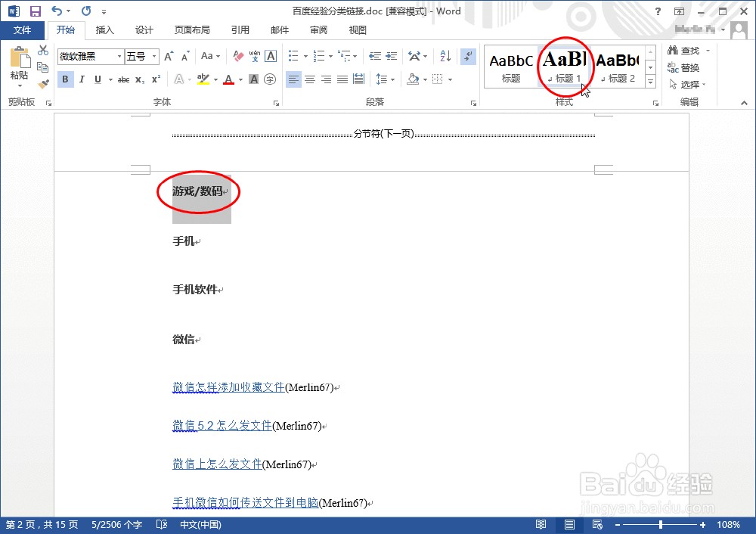Switch to Web Layout view in status bar
Screen dimensions: 756x534
coord(597,524)
